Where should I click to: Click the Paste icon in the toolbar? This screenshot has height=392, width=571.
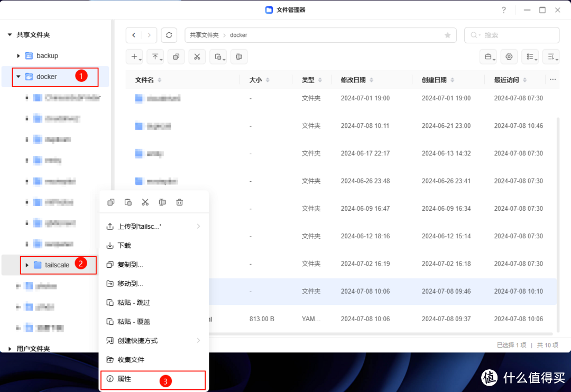tap(218, 57)
